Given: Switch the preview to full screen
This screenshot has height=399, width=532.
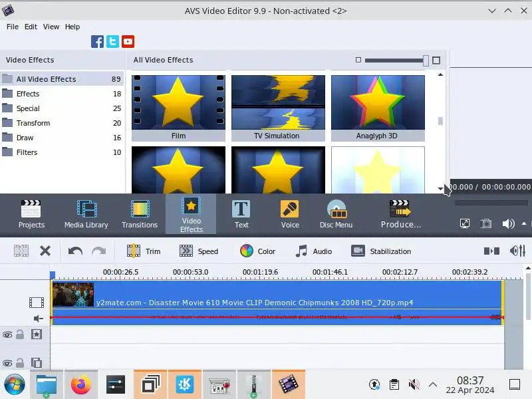Looking at the screenshot, I should 464,223.
